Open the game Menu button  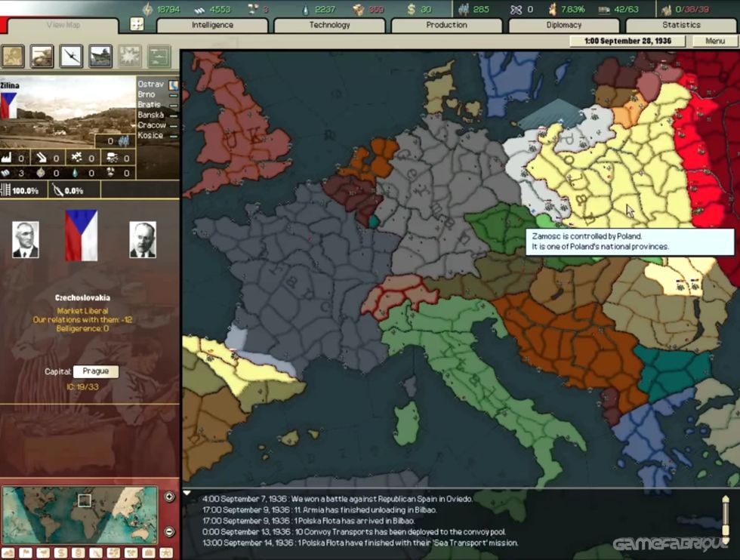715,41
